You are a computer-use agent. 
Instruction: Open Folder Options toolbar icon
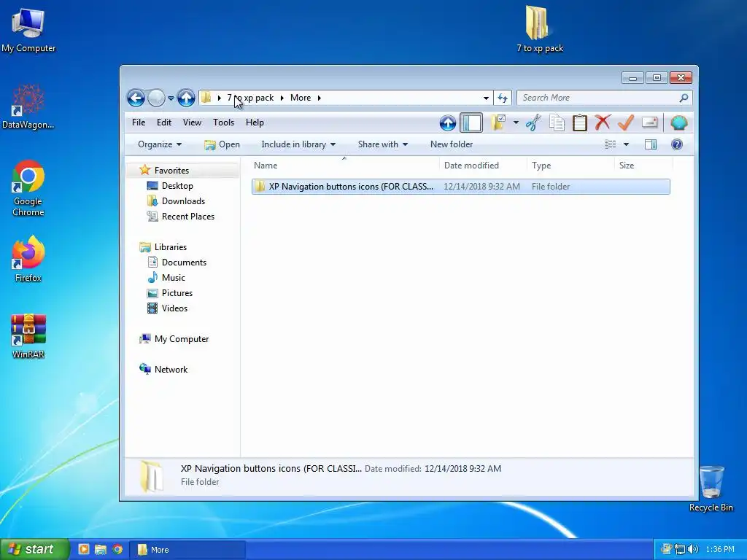[x=498, y=122]
